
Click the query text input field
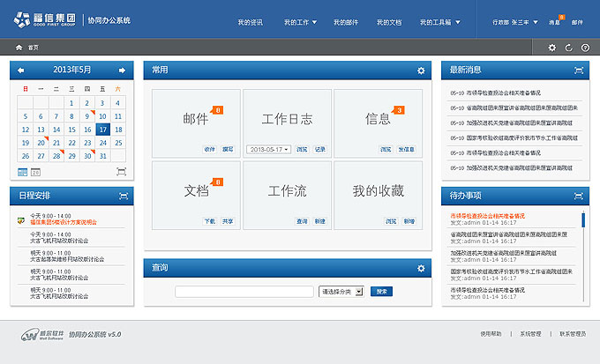tap(244, 292)
